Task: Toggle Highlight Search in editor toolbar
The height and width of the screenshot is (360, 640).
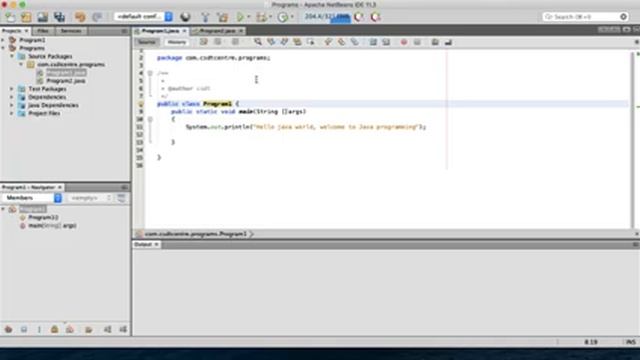Action: 297,42
